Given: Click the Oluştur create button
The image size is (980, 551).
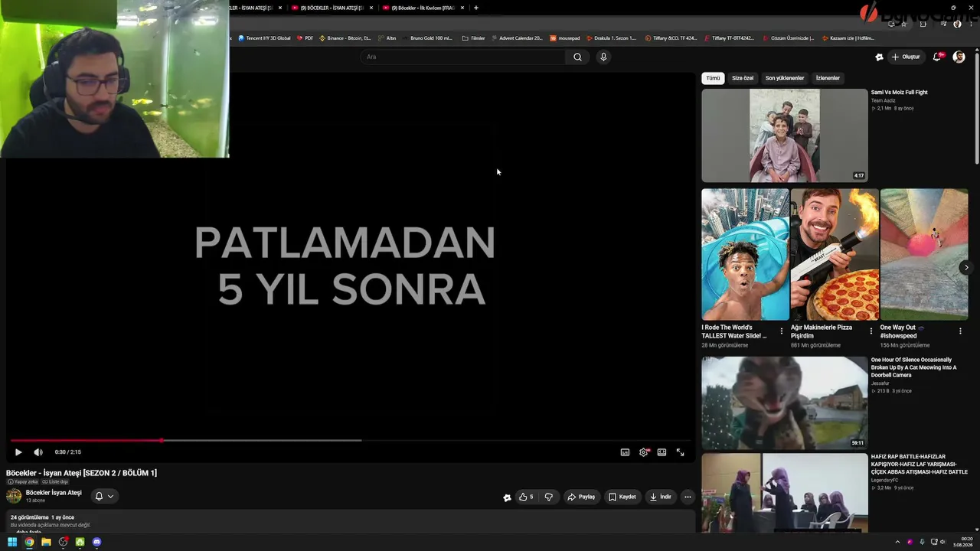Looking at the screenshot, I should [x=906, y=57].
